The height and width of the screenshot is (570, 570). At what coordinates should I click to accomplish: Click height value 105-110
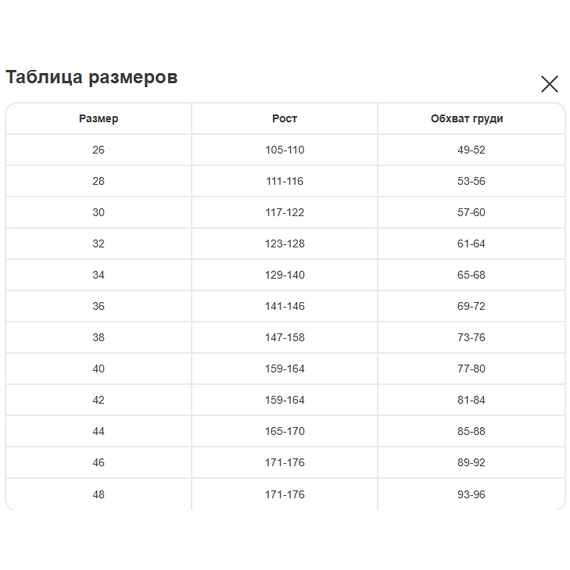point(285,150)
